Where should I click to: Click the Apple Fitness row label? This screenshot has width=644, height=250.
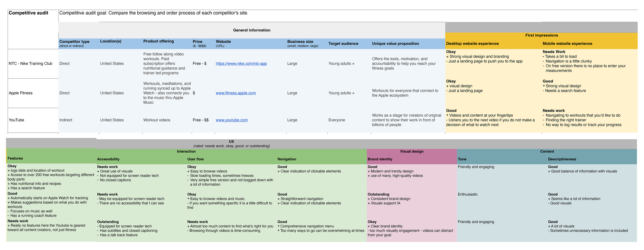pyautogui.click(x=20, y=93)
